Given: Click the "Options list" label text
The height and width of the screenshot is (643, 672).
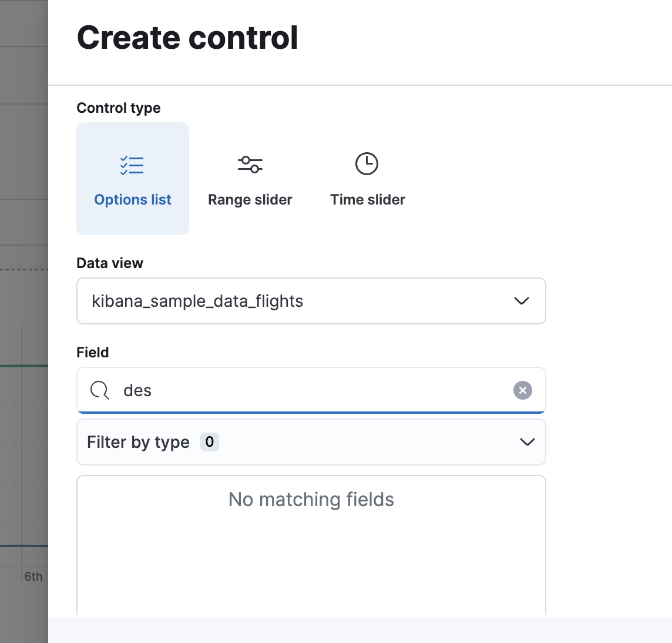Looking at the screenshot, I should coord(132,199).
